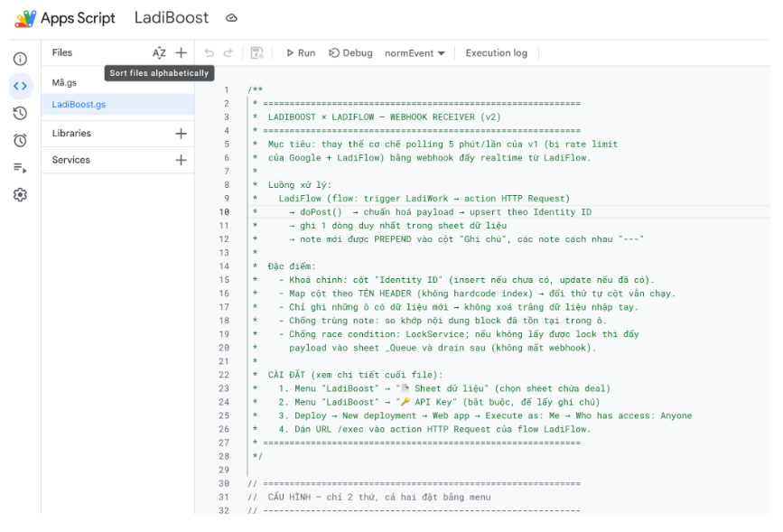Place cursor on 'Luồng xử lý:' comment line
Screen dimensions: 783x532
pyautogui.click(x=300, y=185)
